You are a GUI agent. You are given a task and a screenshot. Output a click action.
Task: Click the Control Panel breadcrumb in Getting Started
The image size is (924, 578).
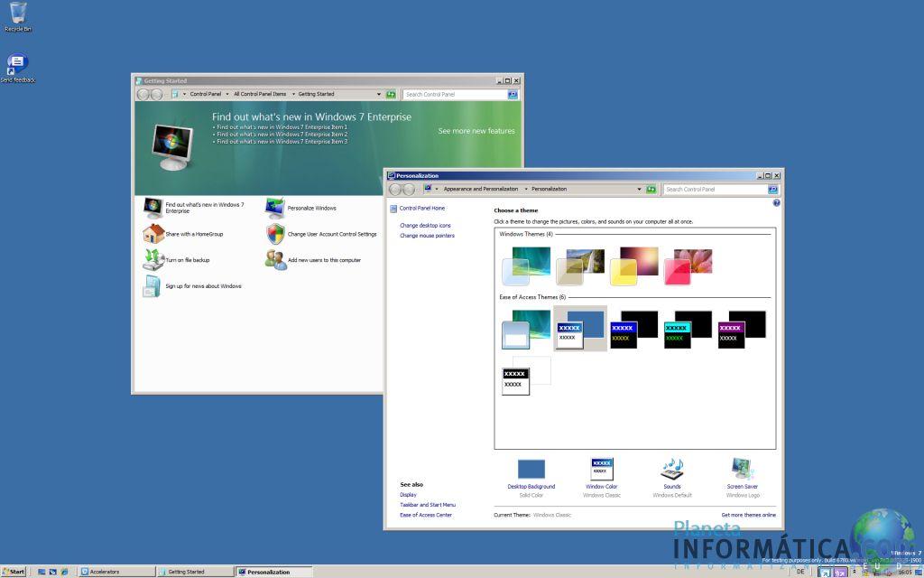(205, 94)
